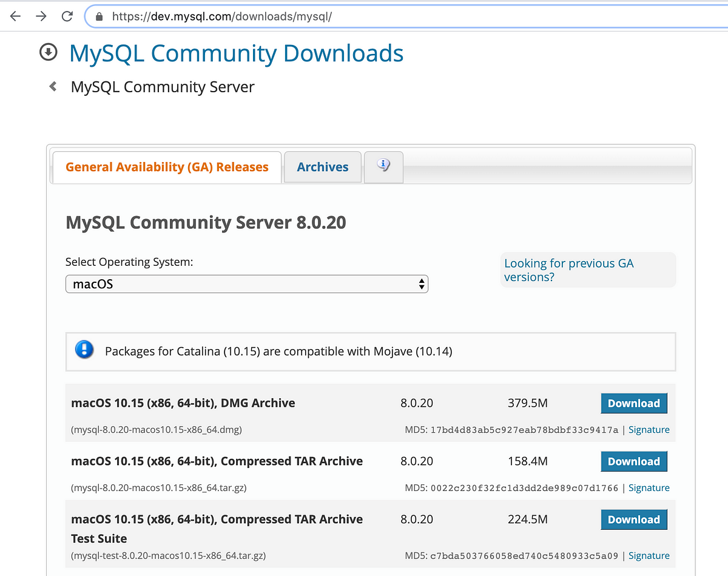Viewport: 728px width, 576px height.
Task: Click the padlock icon in address bar
Action: pyautogui.click(x=99, y=16)
